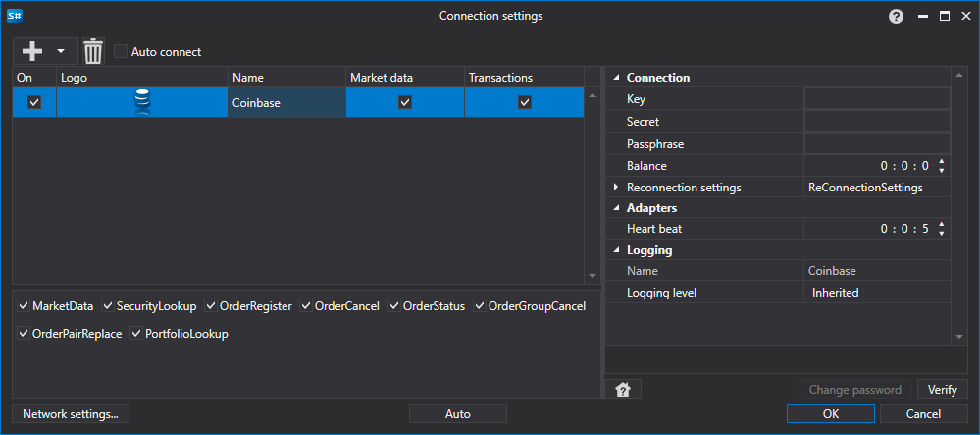Click property grid scroll down arrow
The height and width of the screenshot is (435, 980).
pyautogui.click(x=959, y=337)
